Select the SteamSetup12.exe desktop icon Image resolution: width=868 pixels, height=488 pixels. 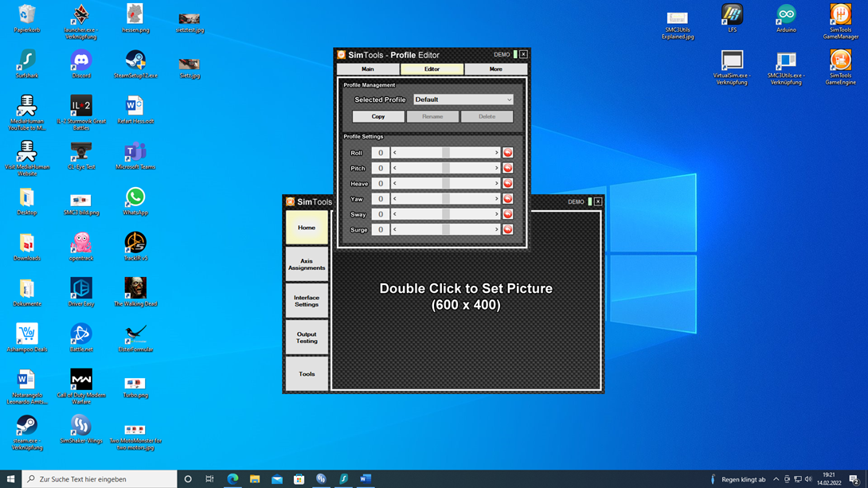click(135, 64)
